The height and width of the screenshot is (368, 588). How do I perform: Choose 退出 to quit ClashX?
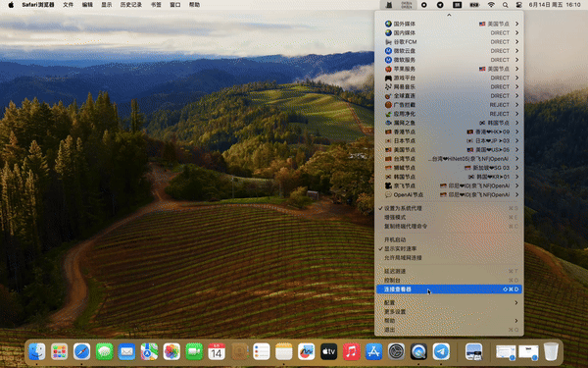coord(449,330)
